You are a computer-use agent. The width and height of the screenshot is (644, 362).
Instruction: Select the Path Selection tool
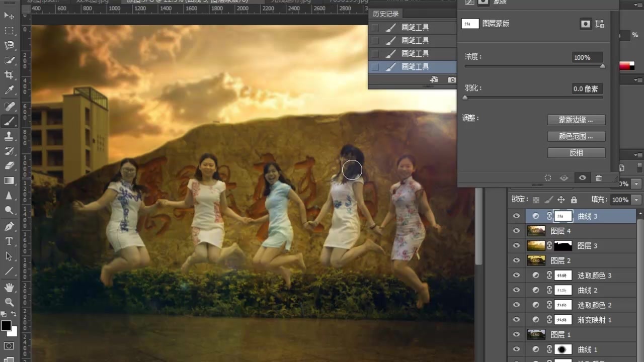point(9,256)
